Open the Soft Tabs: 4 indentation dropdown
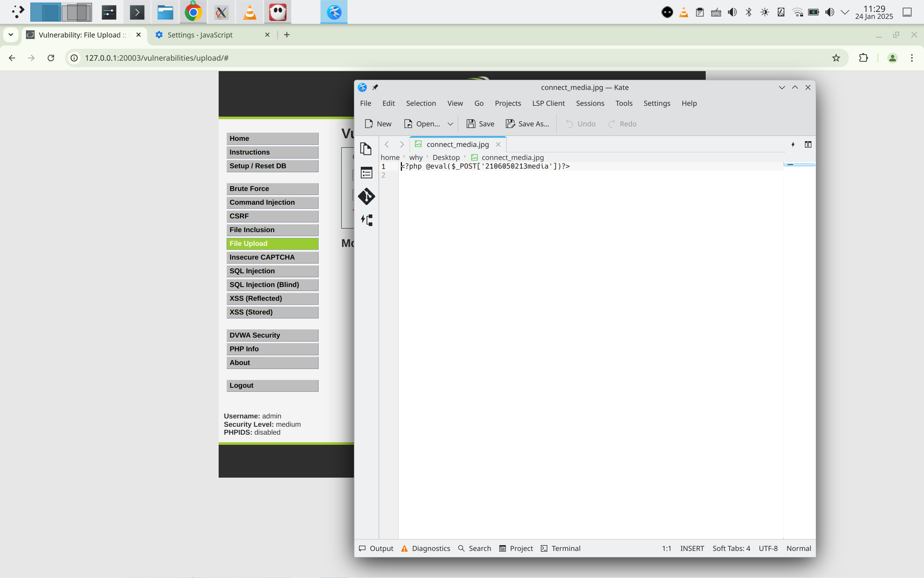The image size is (924, 578). (731, 548)
